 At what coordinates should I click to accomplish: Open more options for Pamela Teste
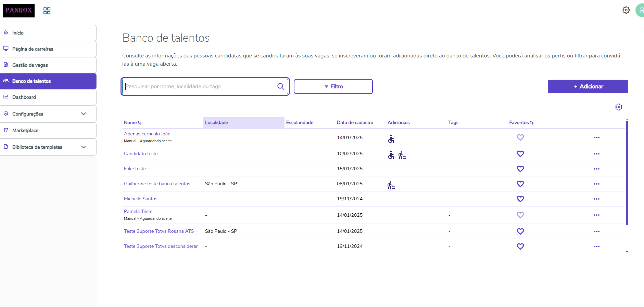pyautogui.click(x=597, y=215)
